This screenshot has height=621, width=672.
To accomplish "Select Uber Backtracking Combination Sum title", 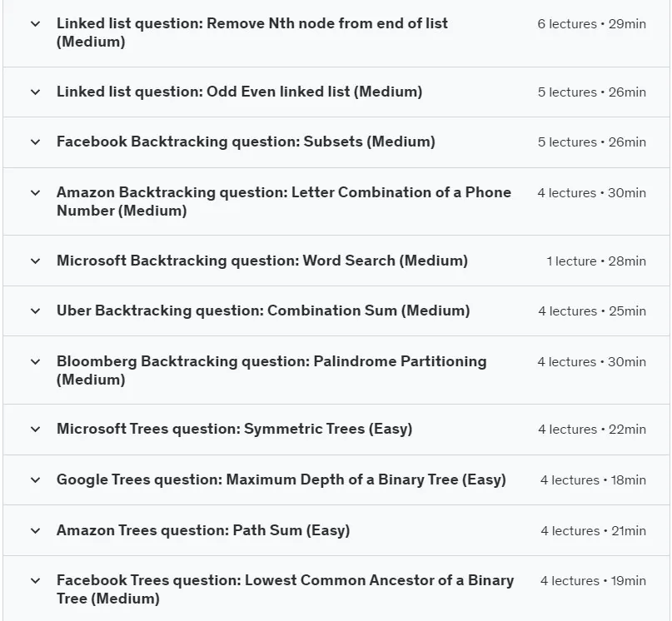I will pos(263,310).
